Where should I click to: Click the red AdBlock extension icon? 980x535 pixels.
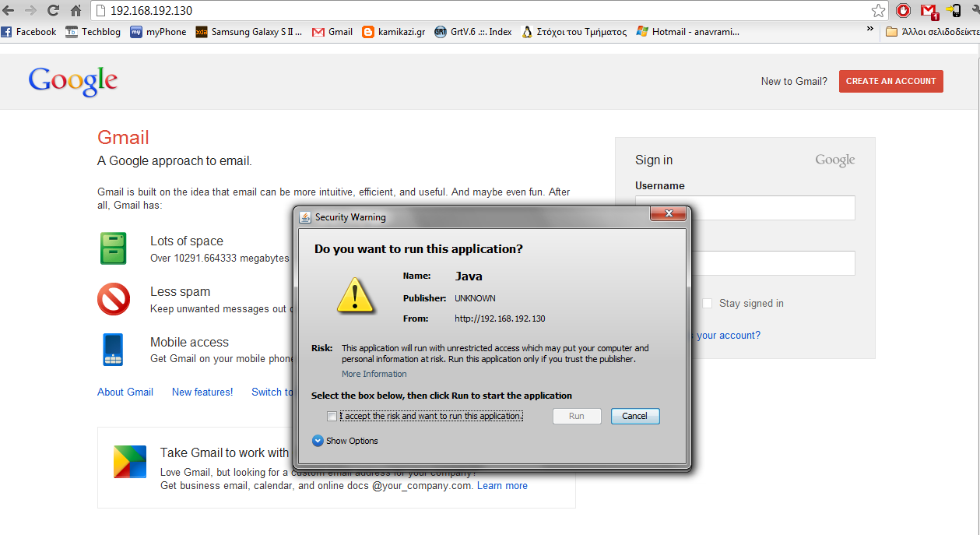[904, 11]
